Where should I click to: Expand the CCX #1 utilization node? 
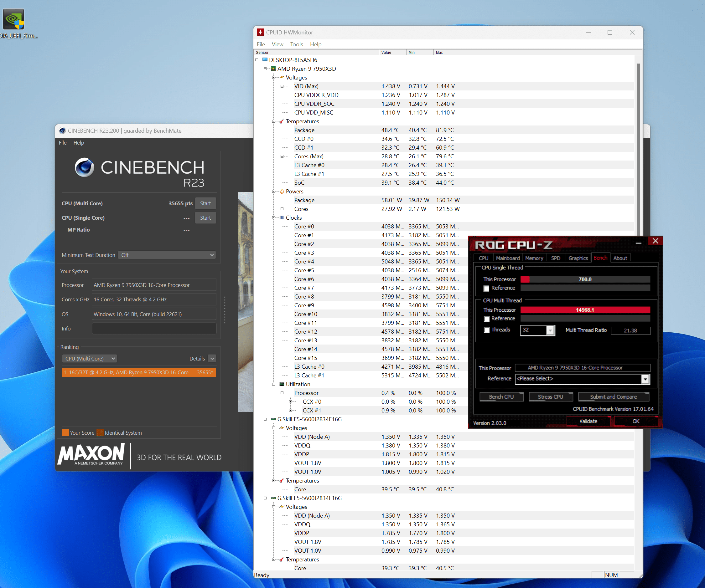(x=290, y=411)
